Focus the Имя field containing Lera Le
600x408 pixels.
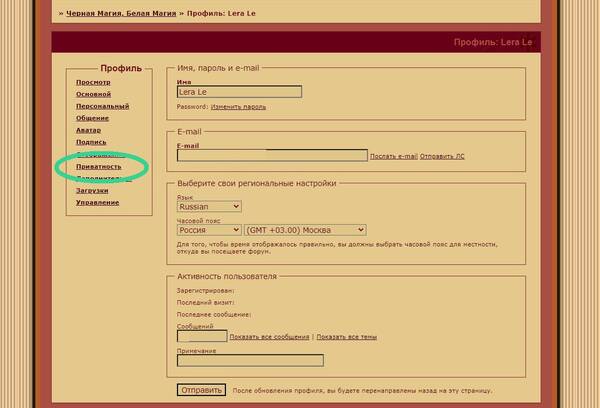tap(238, 92)
